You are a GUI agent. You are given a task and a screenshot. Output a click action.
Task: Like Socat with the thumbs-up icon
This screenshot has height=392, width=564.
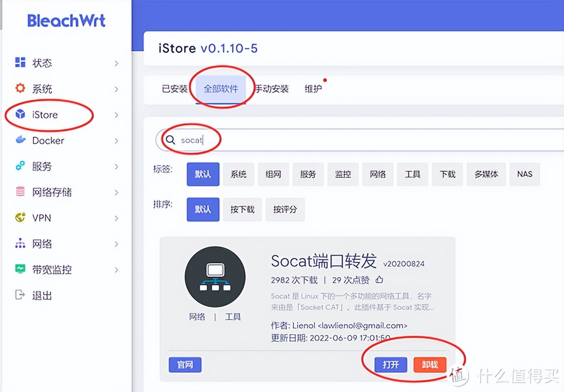(379, 279)
